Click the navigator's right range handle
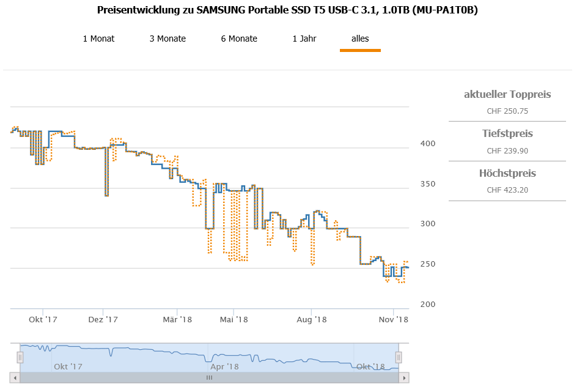 tap(399, 357)
